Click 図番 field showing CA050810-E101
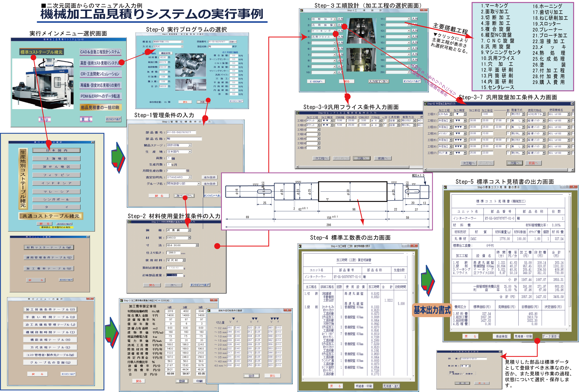 473,359
